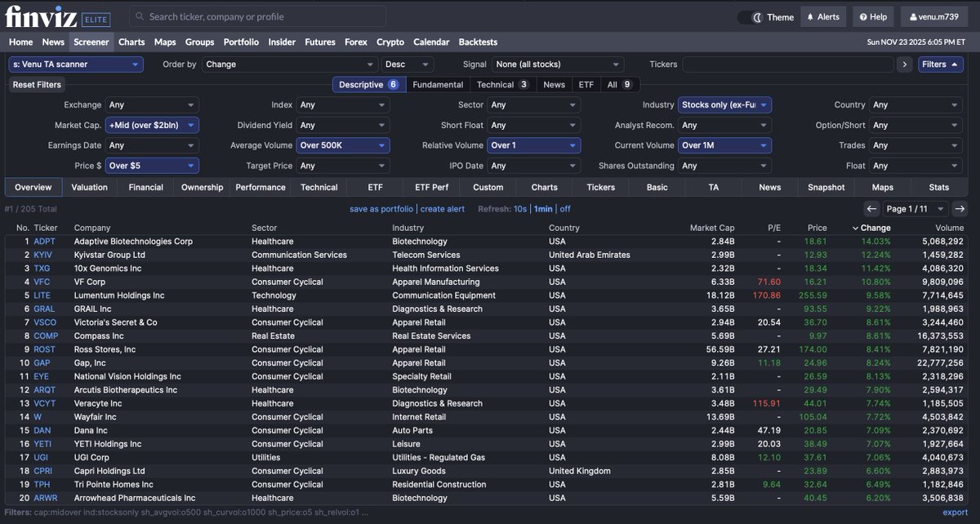The image size is (980, 524).
Task: Open the Desc sort direction dropdown
Action: tap(408, 64)
